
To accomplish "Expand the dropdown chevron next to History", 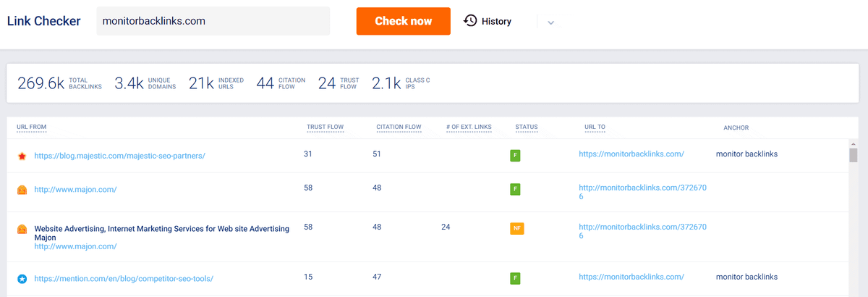I will 551,22.
